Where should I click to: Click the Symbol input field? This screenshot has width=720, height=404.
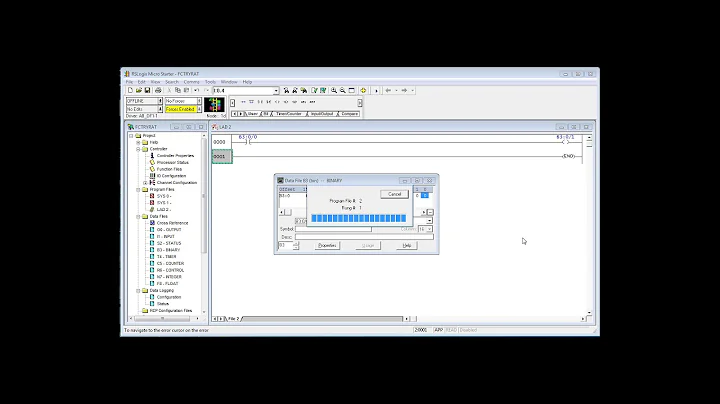[333, 229]
